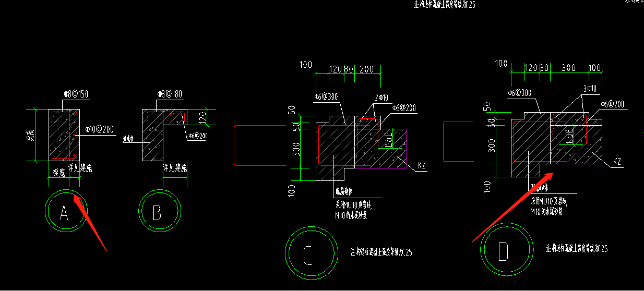Click the Φ8@150 rebar label
The image size is (644, 291).
(x=76, y=94)
